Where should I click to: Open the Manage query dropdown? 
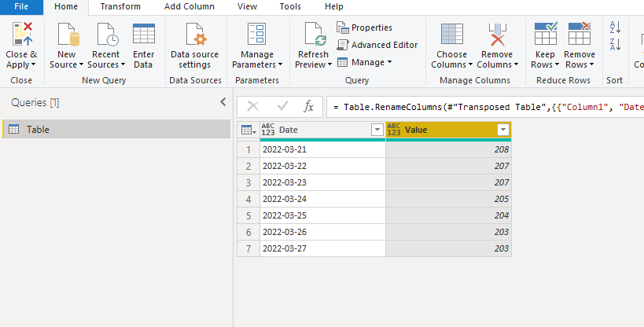point(364,62)
